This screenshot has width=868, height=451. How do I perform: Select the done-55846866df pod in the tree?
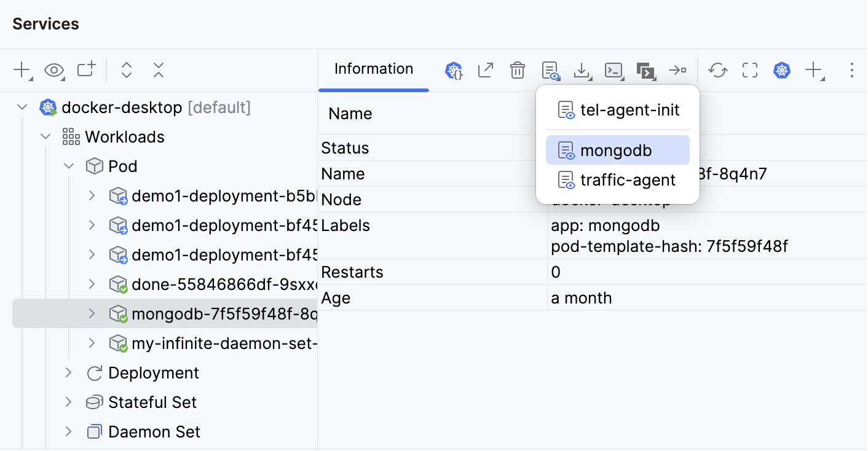click(x=215, y=284)
